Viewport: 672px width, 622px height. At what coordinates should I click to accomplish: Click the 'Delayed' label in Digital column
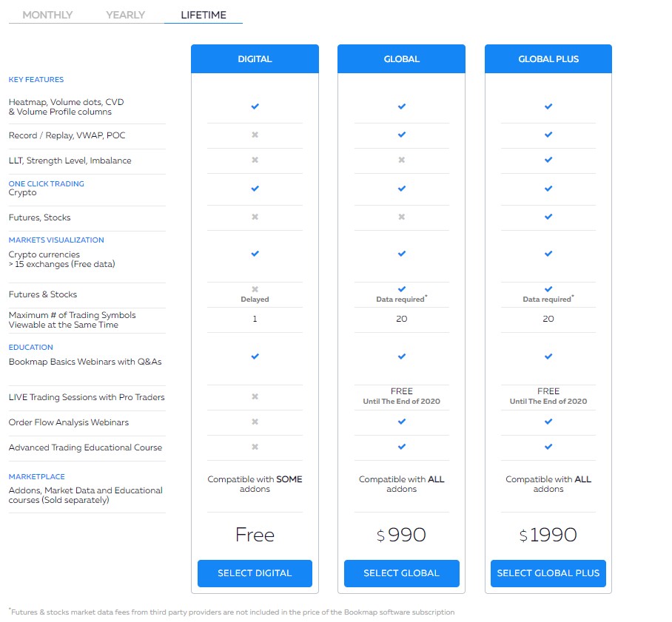point(255,300)
